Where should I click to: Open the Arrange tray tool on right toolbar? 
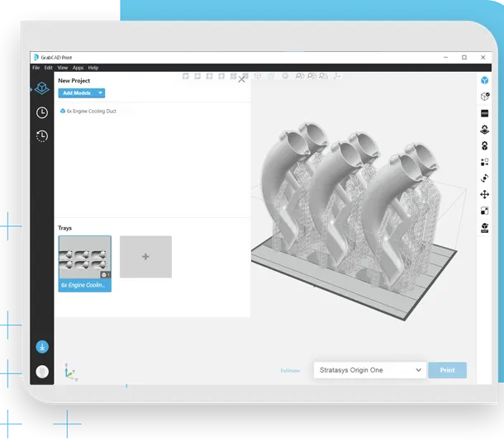point(485,162)
